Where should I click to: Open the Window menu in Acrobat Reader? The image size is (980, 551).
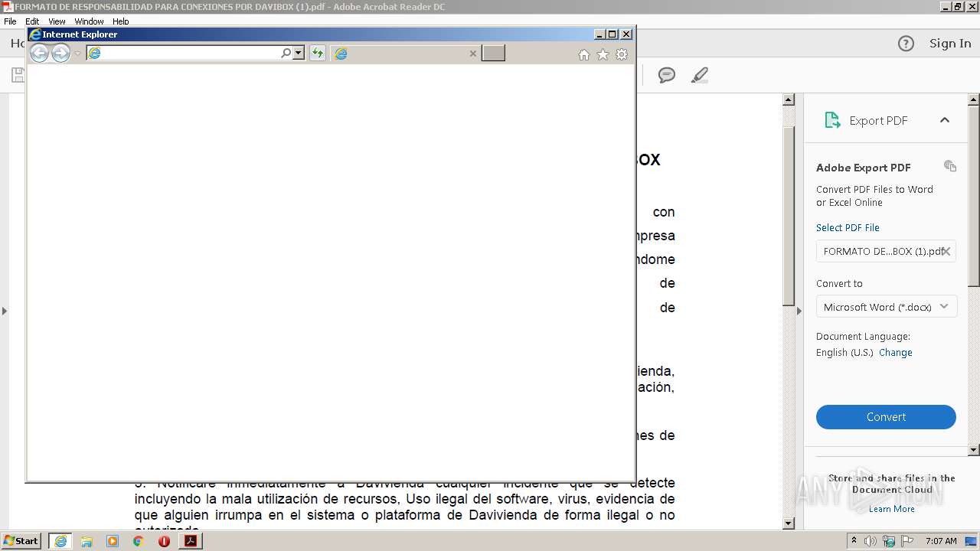click(x=89, y=21)
